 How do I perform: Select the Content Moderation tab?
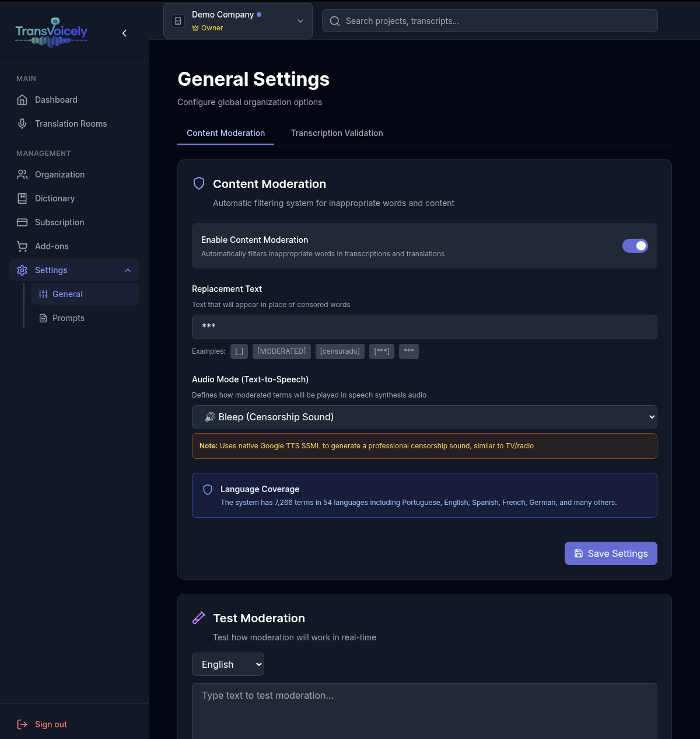[x=226, y=133]
